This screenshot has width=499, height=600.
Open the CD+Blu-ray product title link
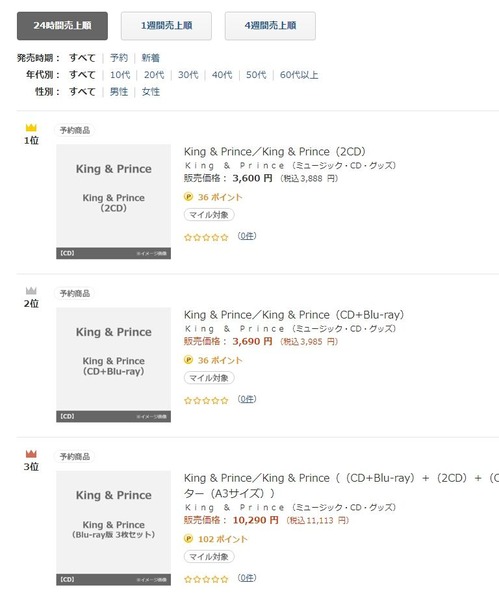point(294,315)
